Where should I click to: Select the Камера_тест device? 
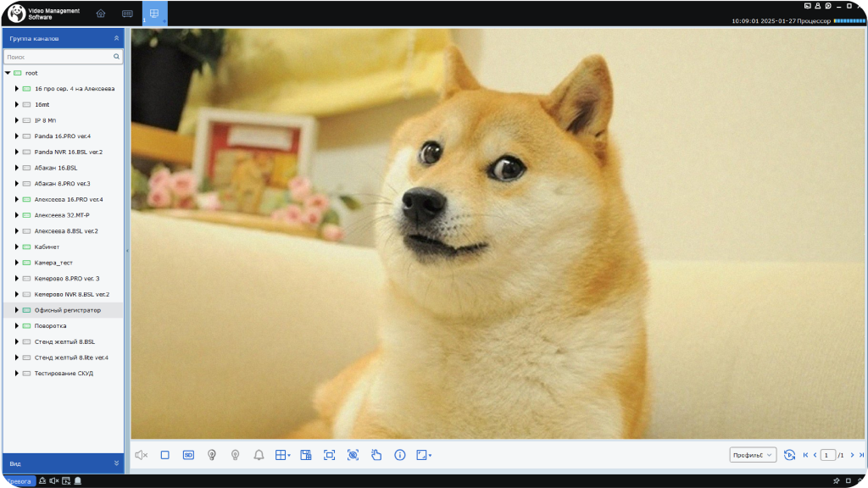point(53,263)
